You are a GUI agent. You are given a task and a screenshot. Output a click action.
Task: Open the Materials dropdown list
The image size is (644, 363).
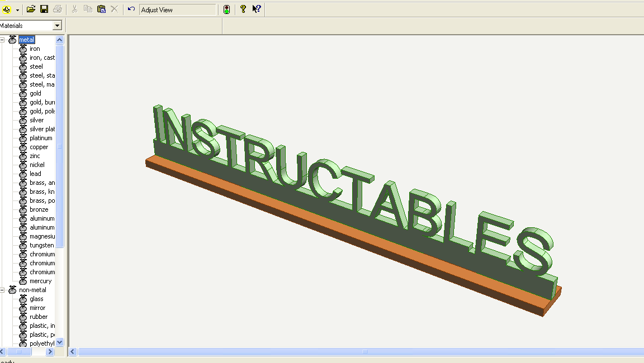57,26
